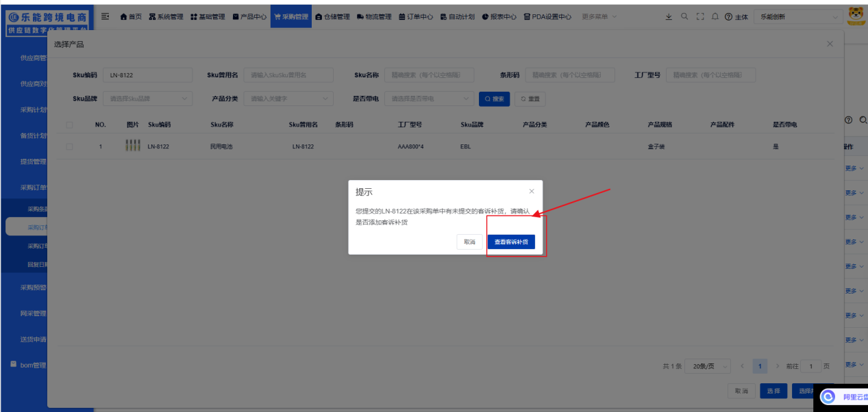Open notifications via the bell icon
The image size is (868, 412).
715,16
